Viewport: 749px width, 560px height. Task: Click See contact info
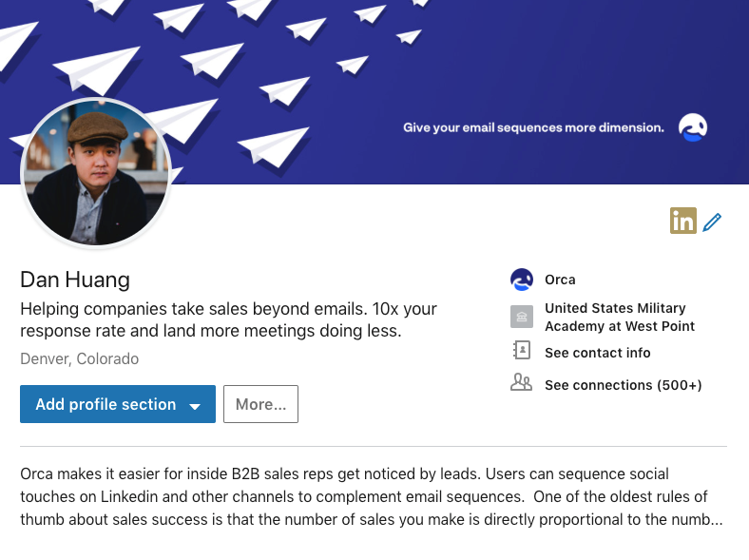click(x=598, y=353)
